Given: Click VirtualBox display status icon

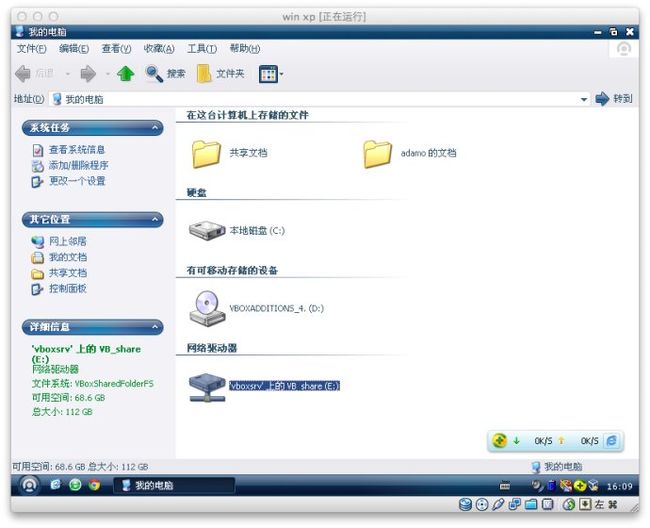Looking at the screenshot, I should click(x=548, y=504).
